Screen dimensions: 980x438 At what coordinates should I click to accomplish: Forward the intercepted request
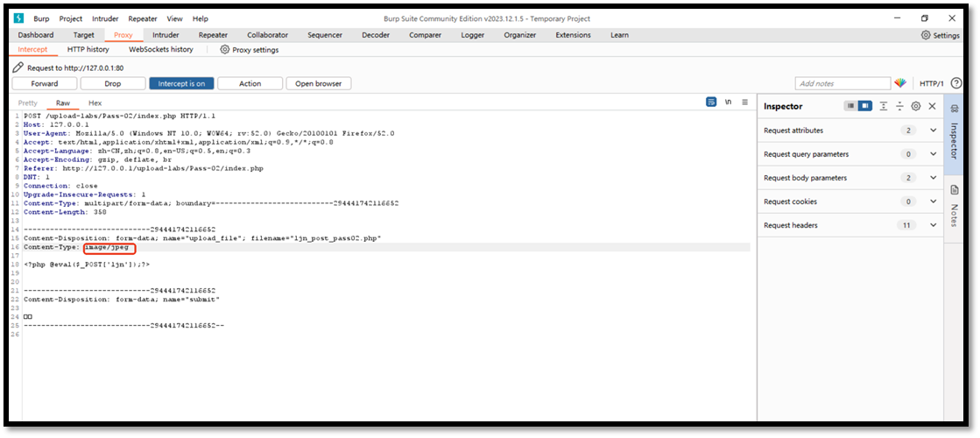(45, 83)
